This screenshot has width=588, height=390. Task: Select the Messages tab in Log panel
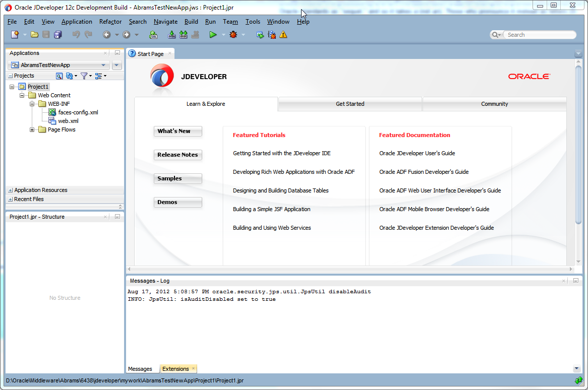click(x=140, y=369)
